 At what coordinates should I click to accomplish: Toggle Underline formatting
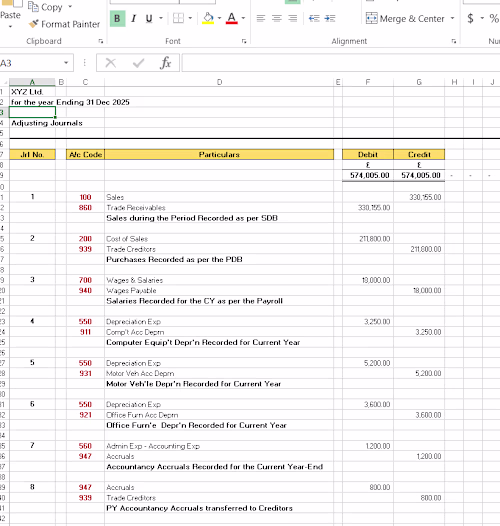tap(149, 18)
